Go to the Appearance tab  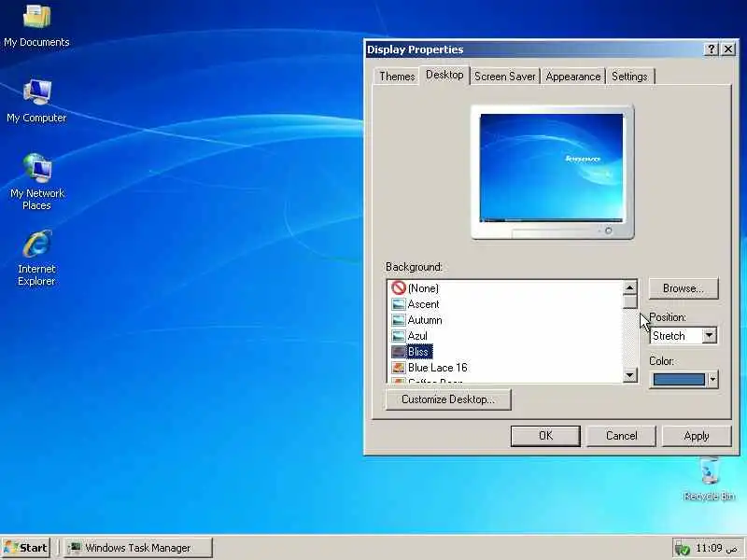point(573,77)
